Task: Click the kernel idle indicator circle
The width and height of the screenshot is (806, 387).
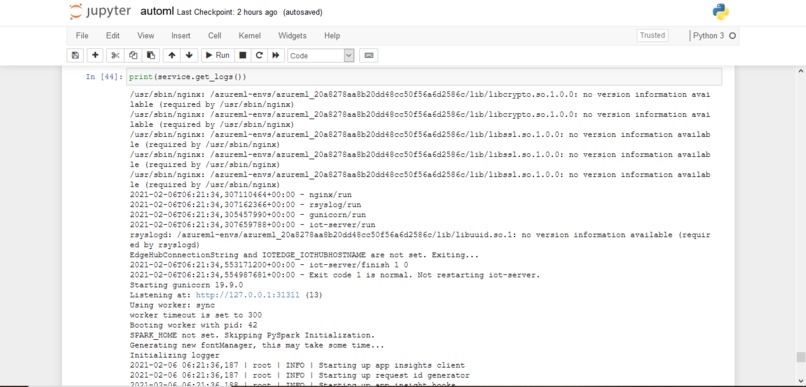Action: point(732,36)
